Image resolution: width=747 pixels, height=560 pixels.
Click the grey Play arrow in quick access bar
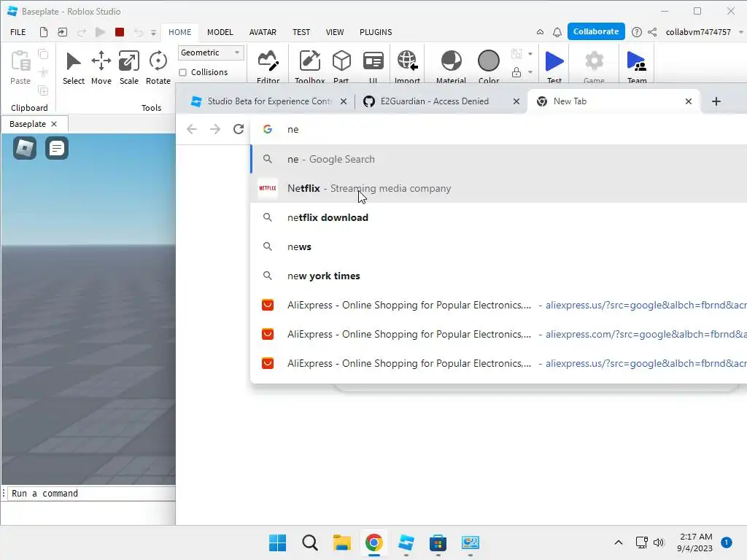point(100,32)
